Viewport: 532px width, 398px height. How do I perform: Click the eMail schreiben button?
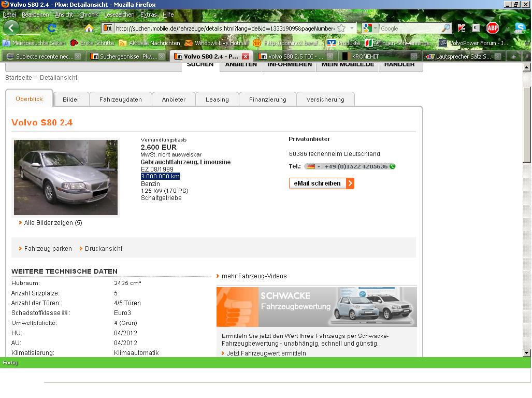[x=321, y=183]
